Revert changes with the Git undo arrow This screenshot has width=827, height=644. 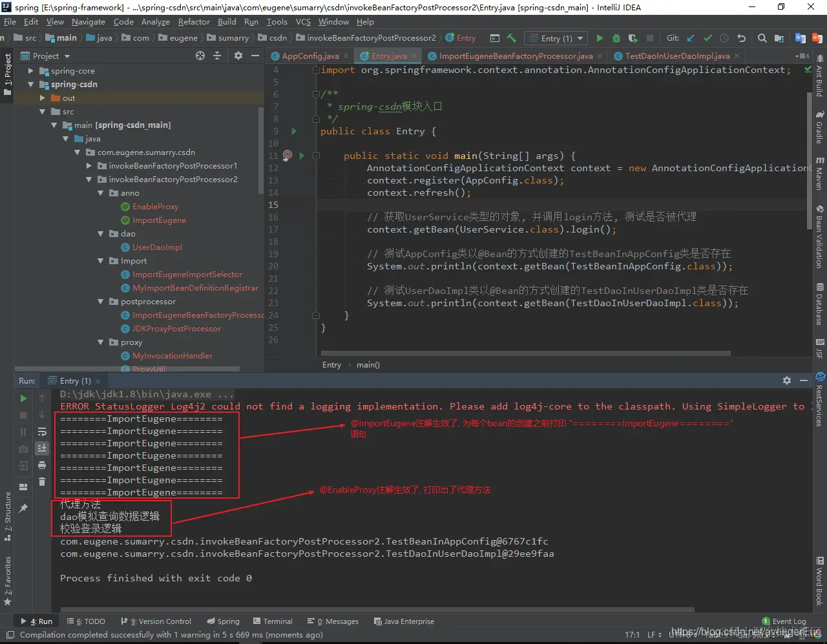(741, 38)
